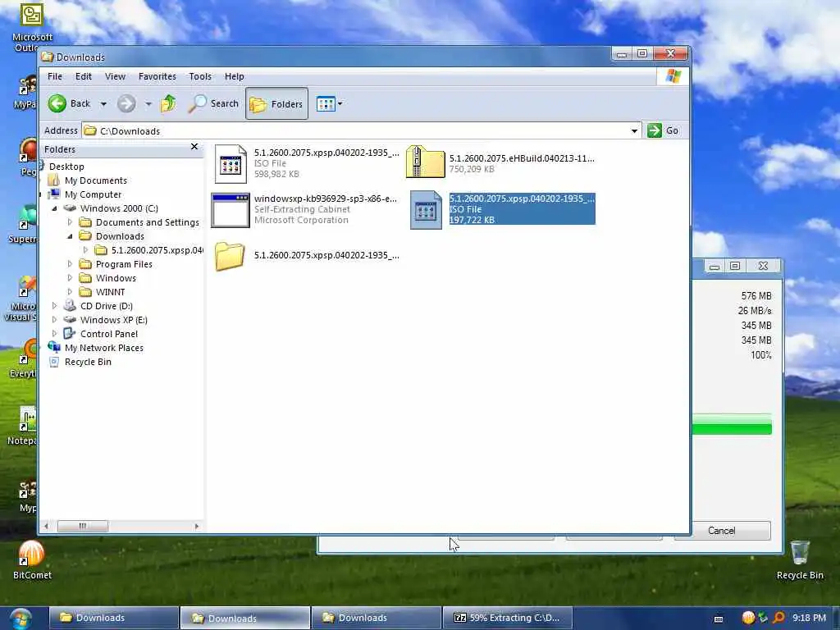Select My Documents in folder tree
This screenshot has width=840, height=630.
point(95,180)
